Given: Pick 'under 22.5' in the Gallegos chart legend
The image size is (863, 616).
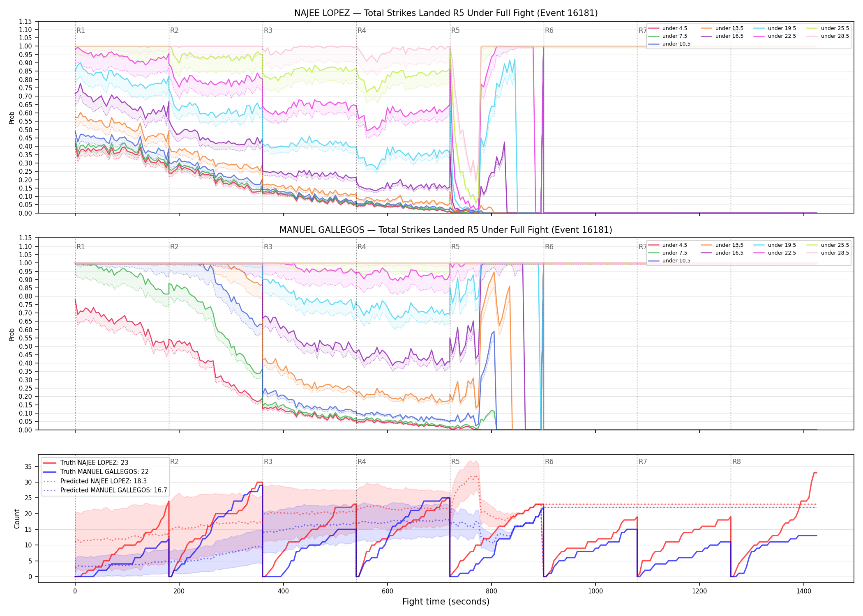Looking at the screenshot, I should coord(775,253).
